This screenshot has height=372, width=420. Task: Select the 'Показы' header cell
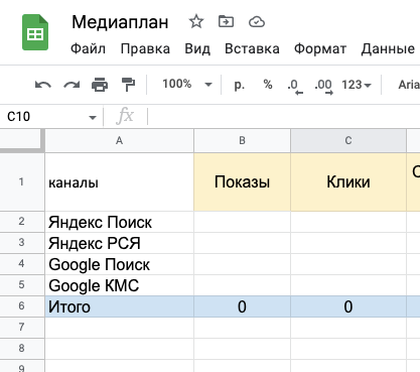tap(242, 182)
